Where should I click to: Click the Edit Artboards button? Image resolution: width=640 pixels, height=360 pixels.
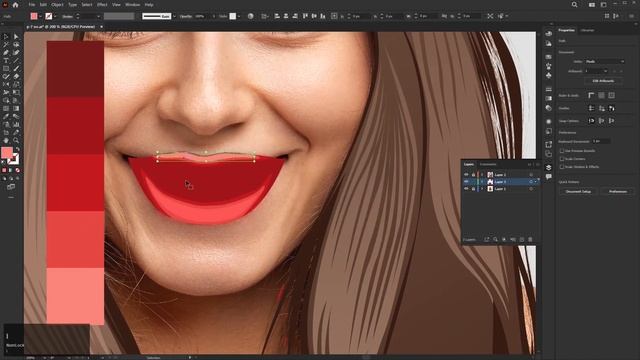(603, 81)
